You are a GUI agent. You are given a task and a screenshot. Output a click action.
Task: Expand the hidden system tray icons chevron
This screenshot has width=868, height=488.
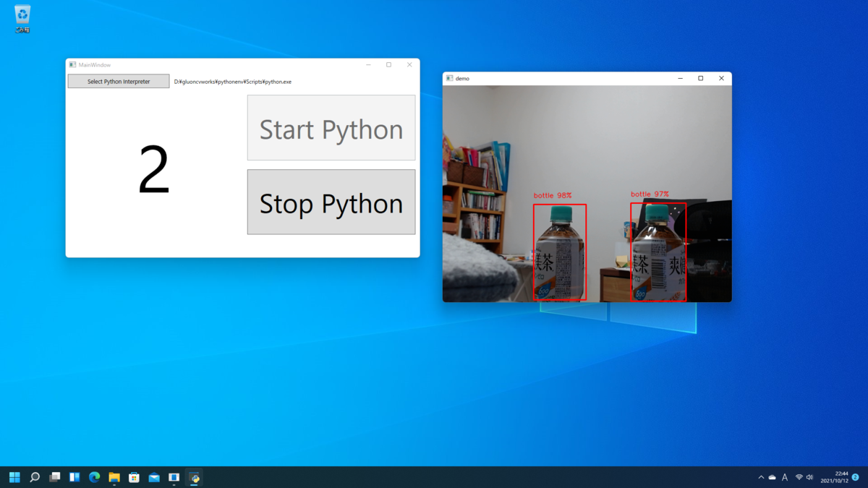click(761, 477)
